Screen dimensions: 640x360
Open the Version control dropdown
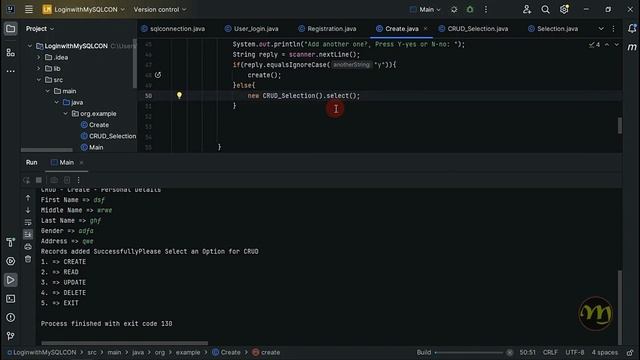(x=160, y=9)
